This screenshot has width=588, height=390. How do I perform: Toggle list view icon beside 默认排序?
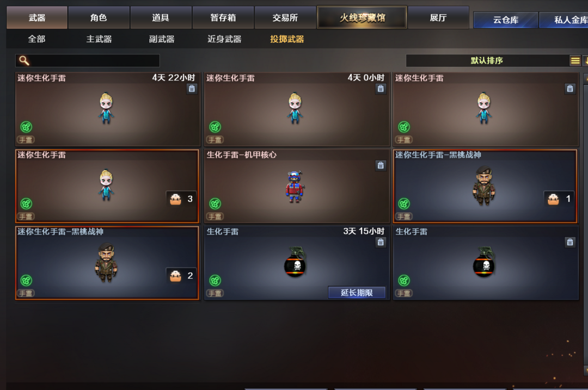coord(575,60)
